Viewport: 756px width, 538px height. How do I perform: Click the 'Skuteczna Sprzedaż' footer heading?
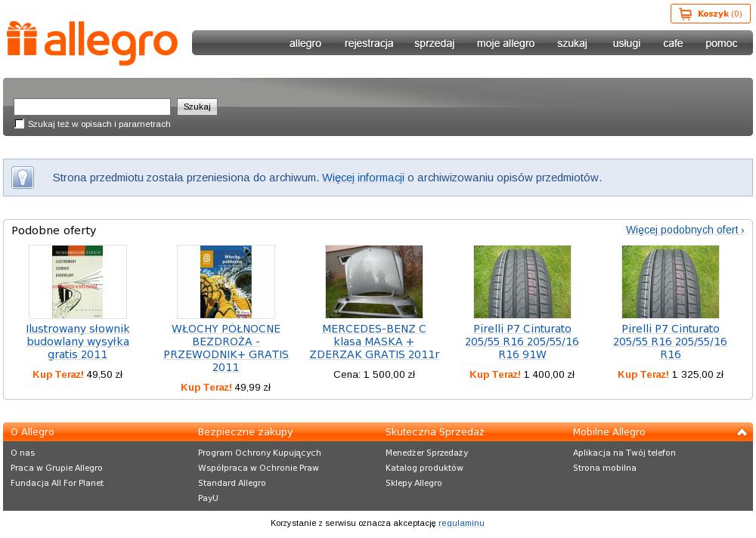tap(435, 432)
